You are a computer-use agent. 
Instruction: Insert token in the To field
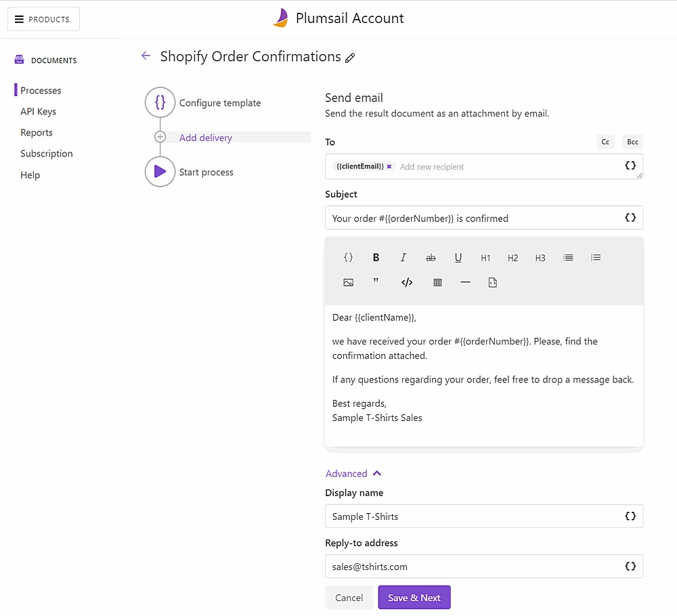point(630,165)
